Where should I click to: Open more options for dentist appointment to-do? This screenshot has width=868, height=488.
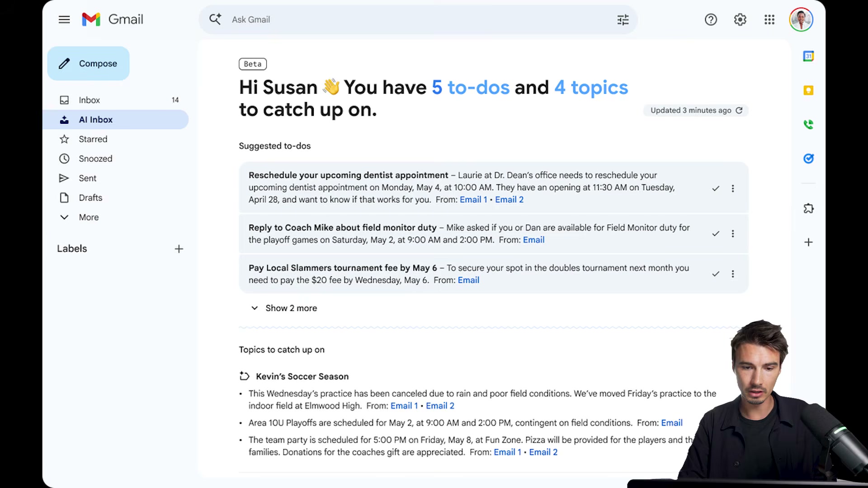(733, 188)
